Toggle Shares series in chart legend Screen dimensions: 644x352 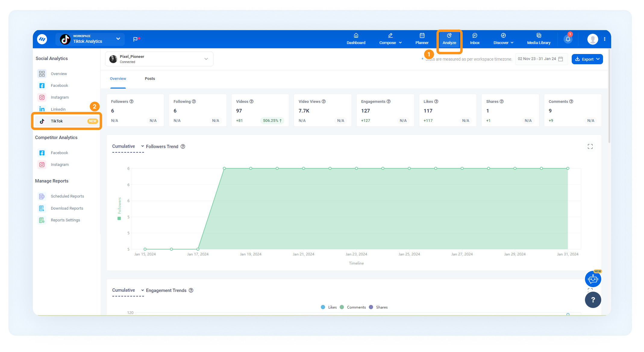378,307
